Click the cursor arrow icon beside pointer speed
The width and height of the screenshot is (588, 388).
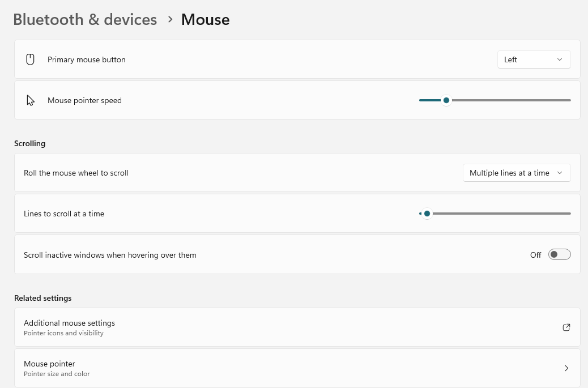(31, 100)
